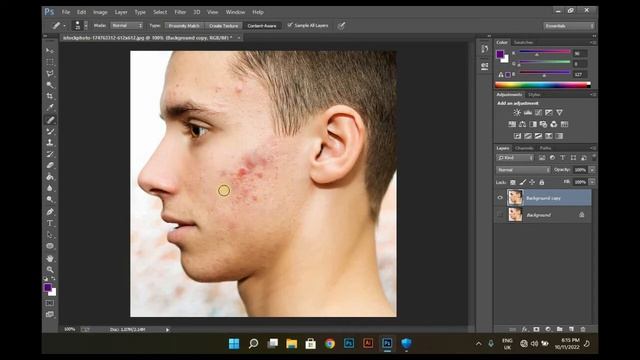
Task: Select the Ellipse shape tool
Action: (50, 246)
